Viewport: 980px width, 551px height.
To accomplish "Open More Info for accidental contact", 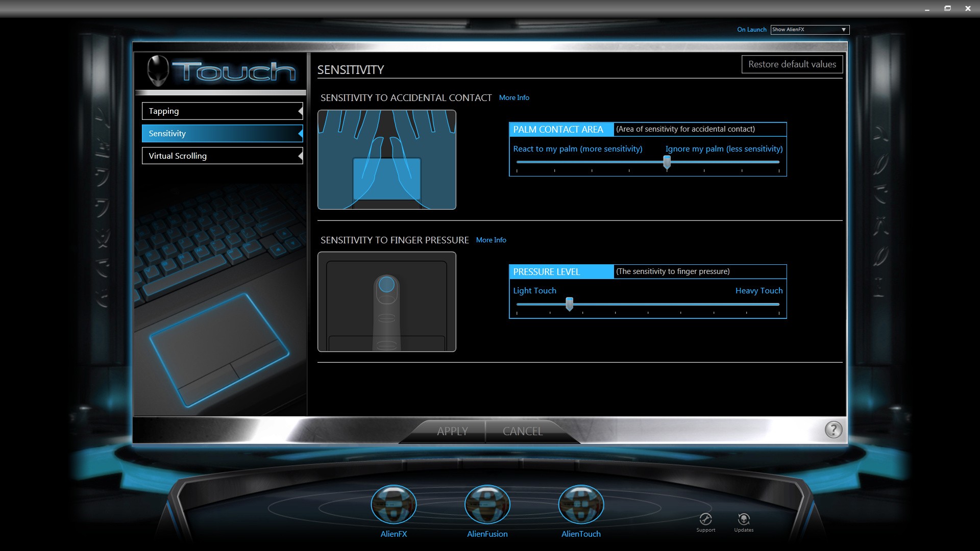I will (x=513, y=97).
